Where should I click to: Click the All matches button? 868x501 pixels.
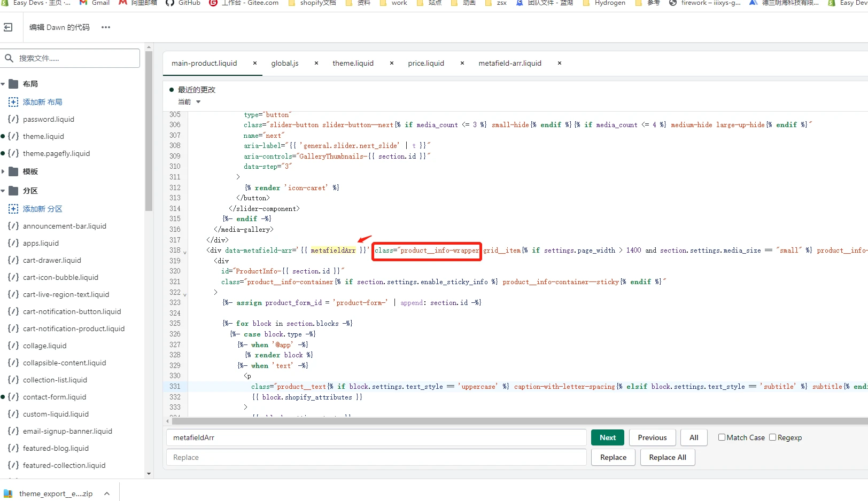point(694,437)
